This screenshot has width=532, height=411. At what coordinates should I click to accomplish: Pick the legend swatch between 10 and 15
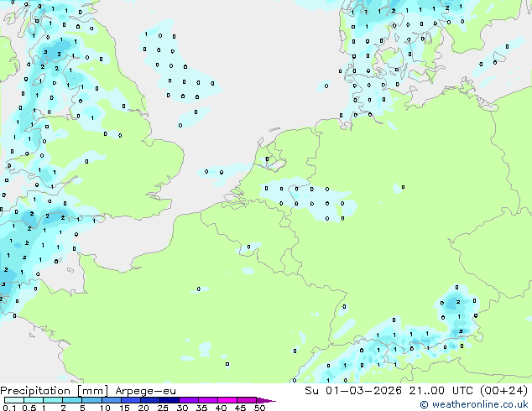click(111, 400)
